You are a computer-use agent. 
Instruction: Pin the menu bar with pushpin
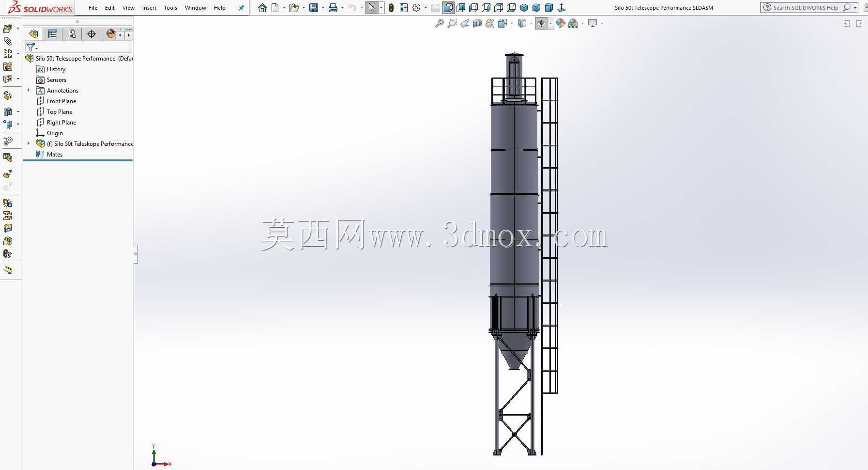(242, 8)
